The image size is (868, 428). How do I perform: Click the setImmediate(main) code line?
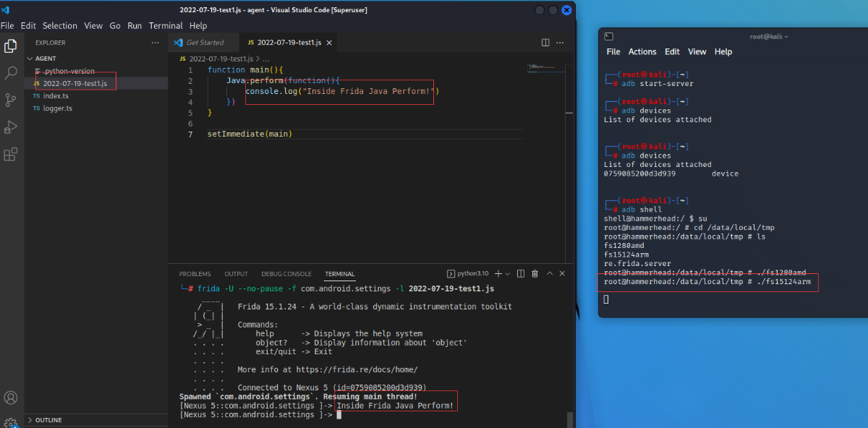pos(250,134)
